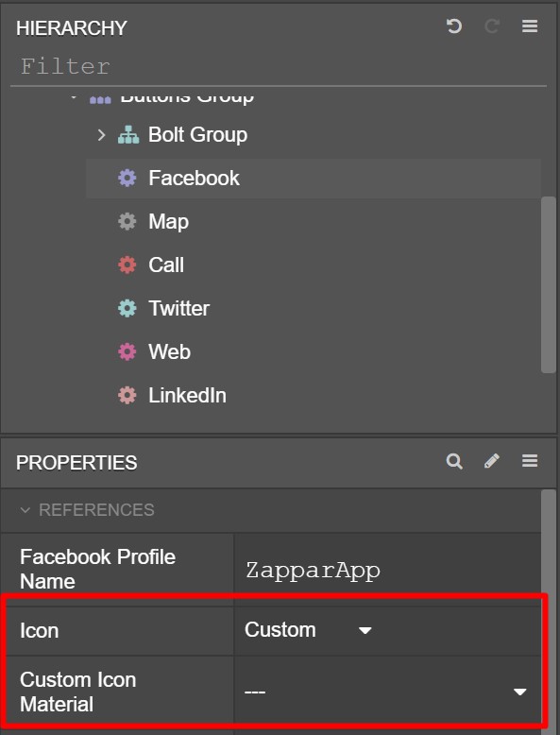Select the Bolt Group row
The image size is (560, 735).
coord(314,135)
